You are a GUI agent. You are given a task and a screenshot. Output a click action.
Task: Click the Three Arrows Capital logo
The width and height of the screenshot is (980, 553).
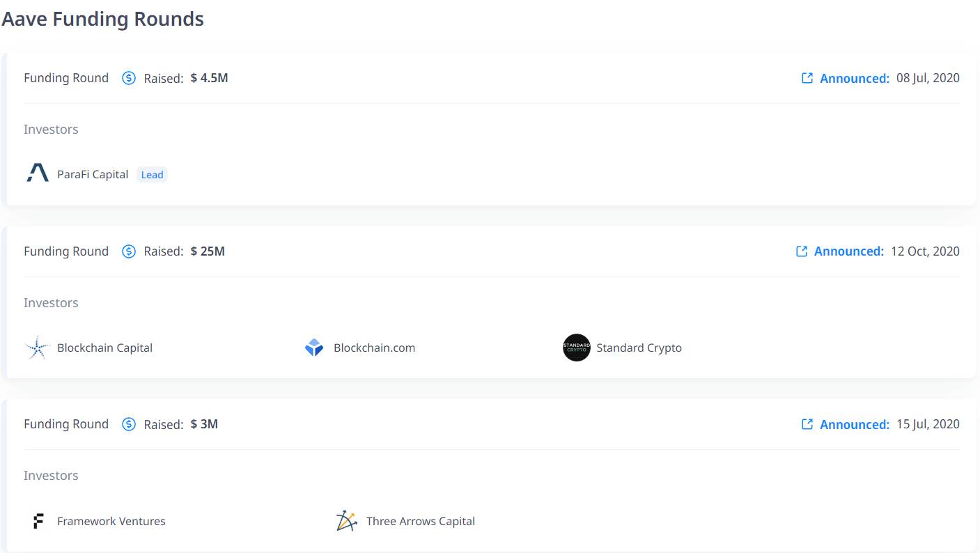(346, 521)
